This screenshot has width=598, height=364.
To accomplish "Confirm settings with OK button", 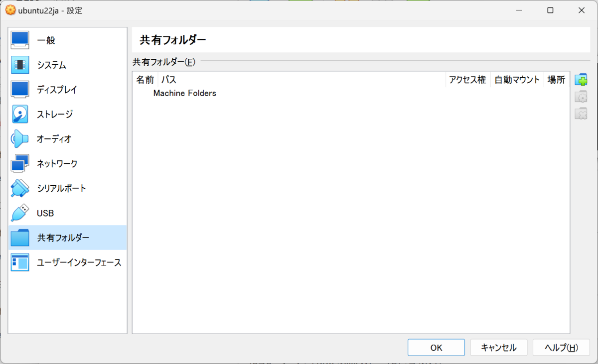I will (x=436, y=348).
